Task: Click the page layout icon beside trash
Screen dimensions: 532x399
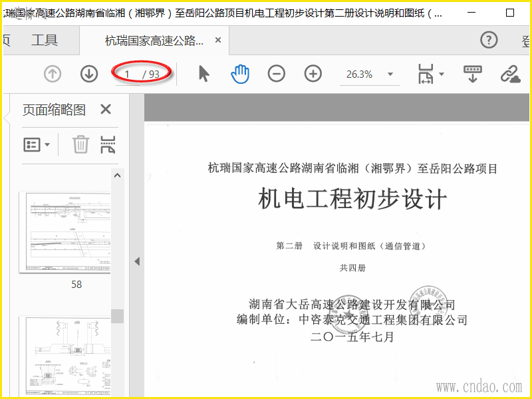Action: tap(108, 144)
